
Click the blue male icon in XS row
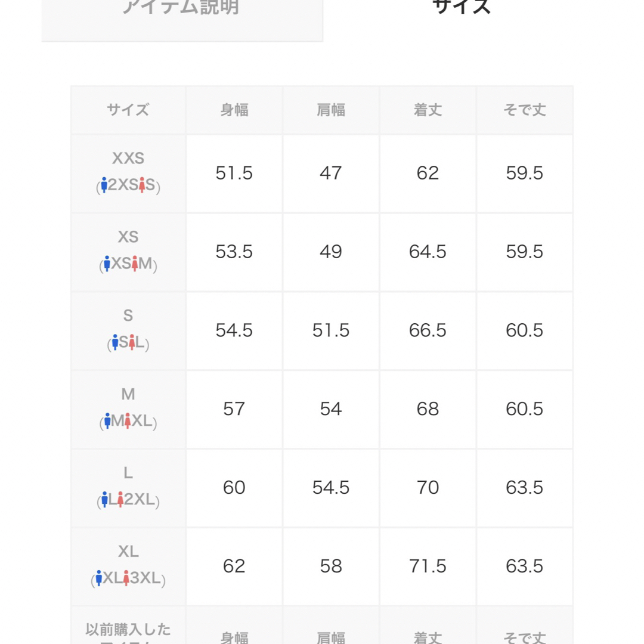coord(107,264)
